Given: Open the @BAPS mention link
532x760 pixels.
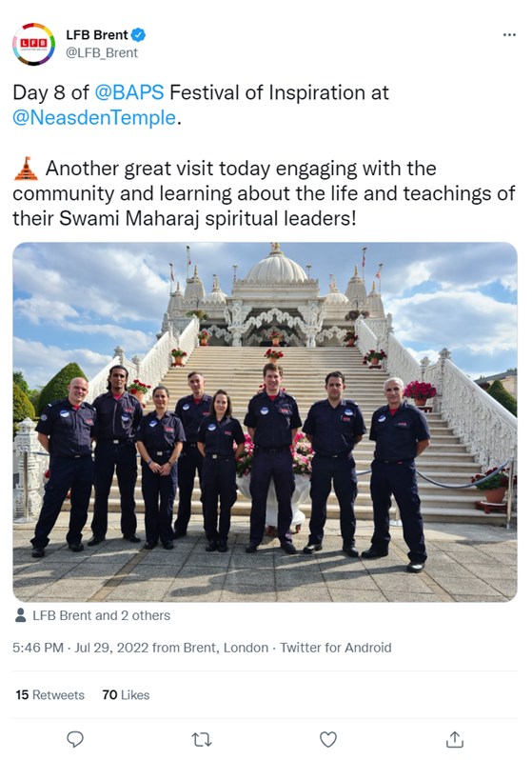Looking at the screenshot, I should (x=128, y=92).
